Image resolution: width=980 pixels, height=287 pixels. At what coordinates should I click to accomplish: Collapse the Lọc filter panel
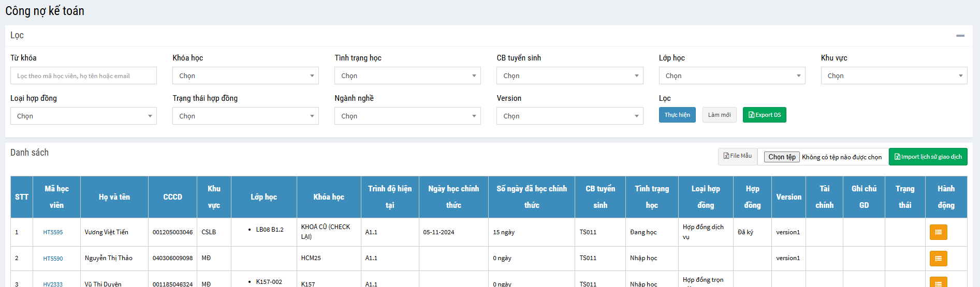click(x=960, y=36)
